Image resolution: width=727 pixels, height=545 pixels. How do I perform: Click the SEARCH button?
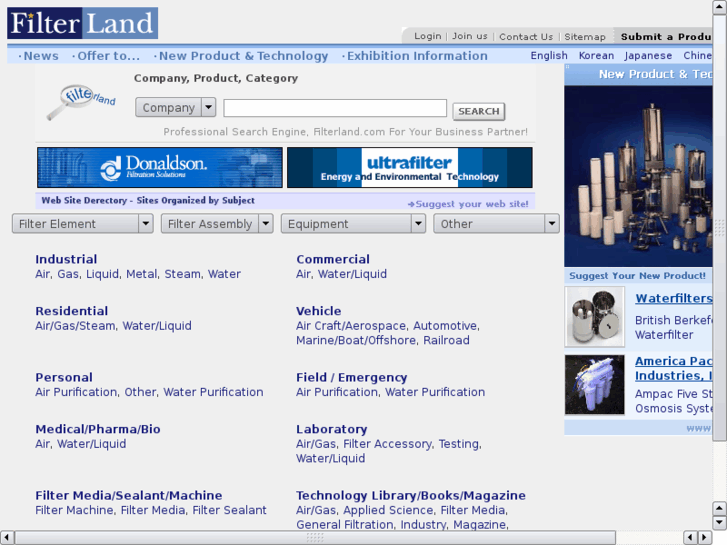coord(478,111)
